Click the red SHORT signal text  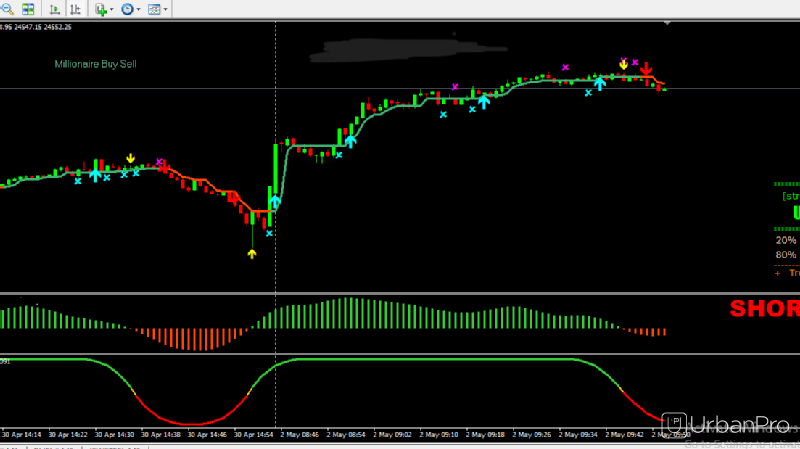tap(764, 309)
